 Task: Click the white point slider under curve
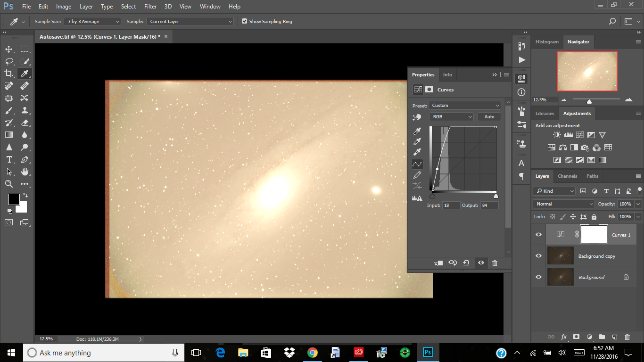495,196
